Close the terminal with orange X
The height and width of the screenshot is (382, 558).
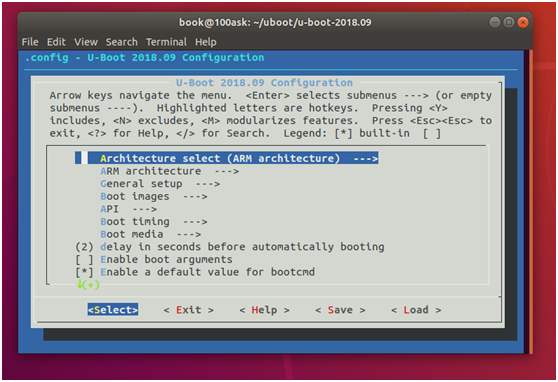[523, 22]
